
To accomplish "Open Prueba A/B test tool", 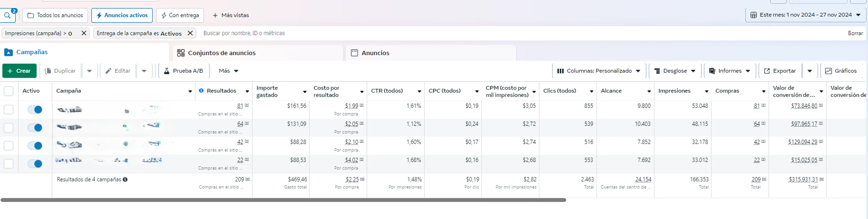I will (x=184, y=71).
